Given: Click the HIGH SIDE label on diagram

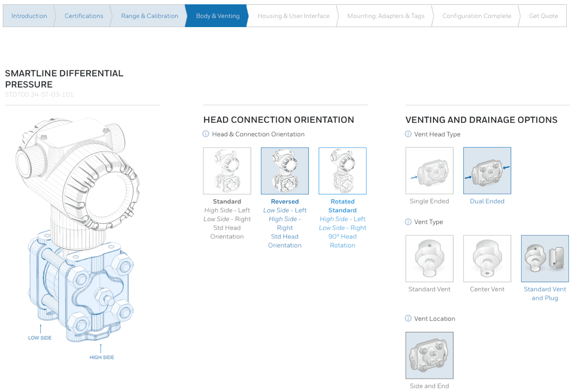Looking at the screenshot, I should (x=102, y=357).
